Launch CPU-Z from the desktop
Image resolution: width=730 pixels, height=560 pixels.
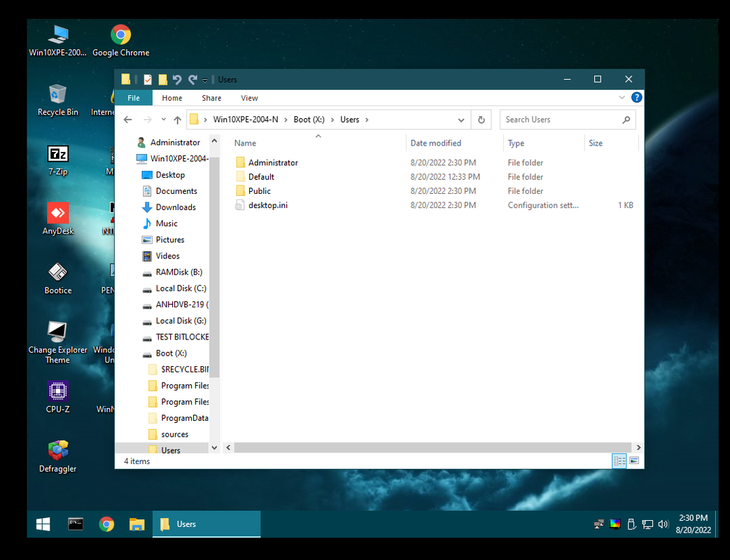pos(57,398)
